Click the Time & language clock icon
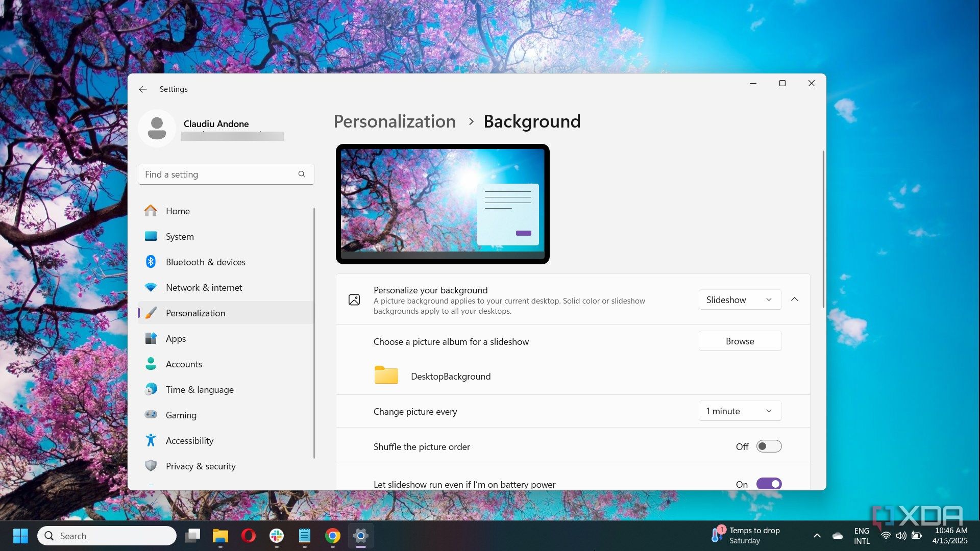This screenshot has height=551, width=980. (x=151, y=390)
